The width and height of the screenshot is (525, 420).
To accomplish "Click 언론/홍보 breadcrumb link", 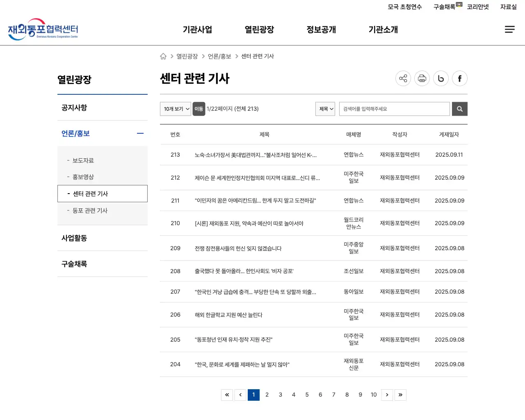I will [x=219, y=56].
